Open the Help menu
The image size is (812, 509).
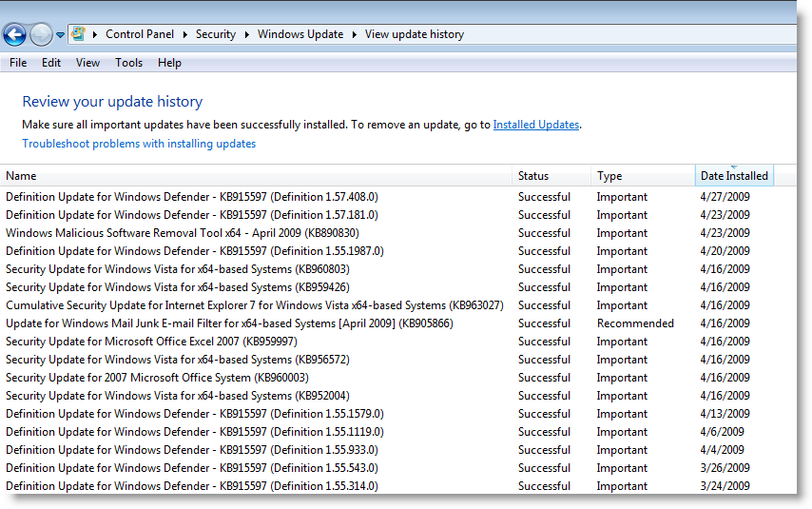coord(169,63)
